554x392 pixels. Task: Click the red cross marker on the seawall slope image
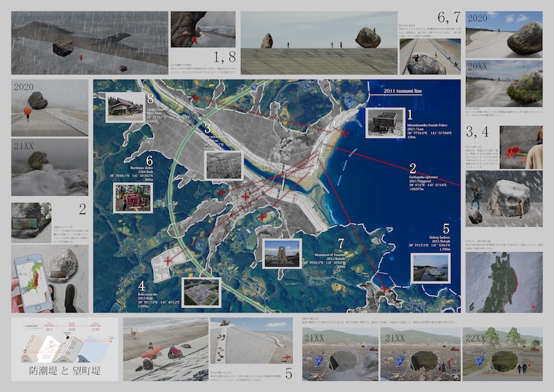[x=287, y=357]
